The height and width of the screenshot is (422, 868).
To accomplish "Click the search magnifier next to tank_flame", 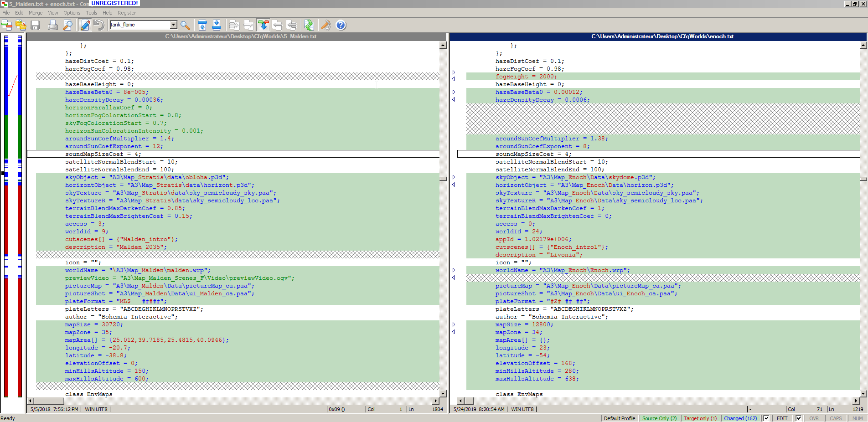I will [x=185, y=25].
